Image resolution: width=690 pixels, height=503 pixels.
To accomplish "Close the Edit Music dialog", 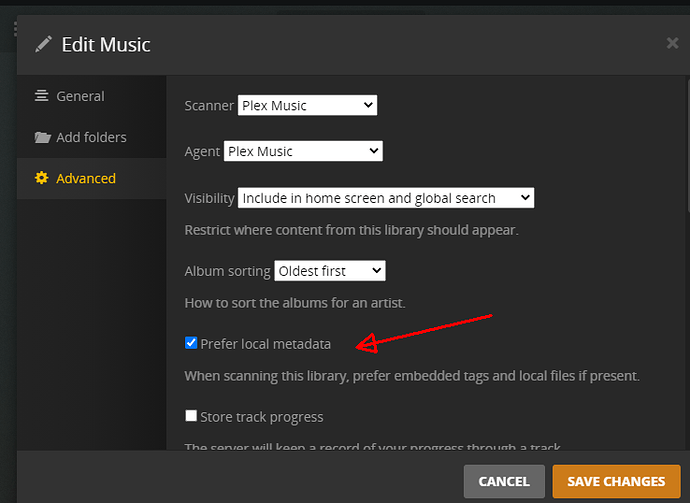I will [x=672, y=43].
